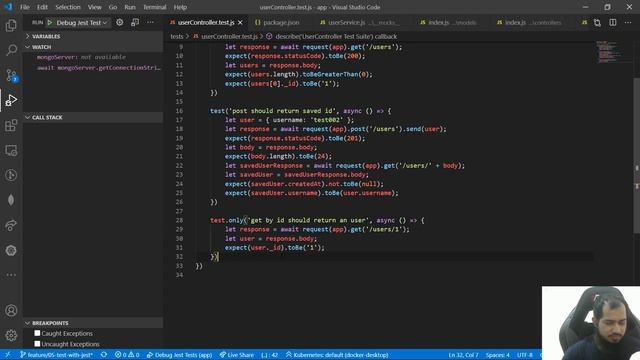Screen dimensions: 640x360
Task: Open the VS Code logo menu
Action: point(8,7)
